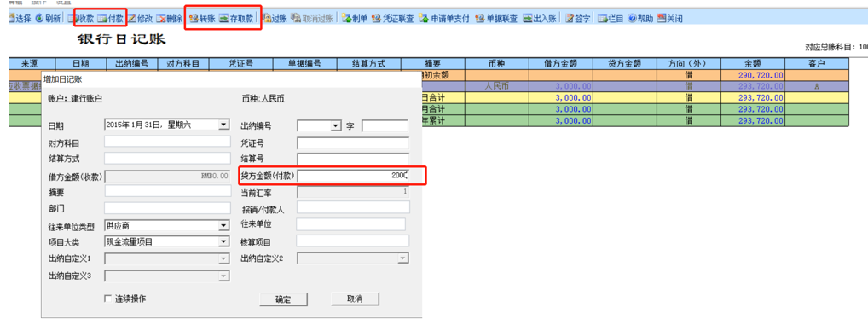Click the 部门 input field

[x=167, y=208]
